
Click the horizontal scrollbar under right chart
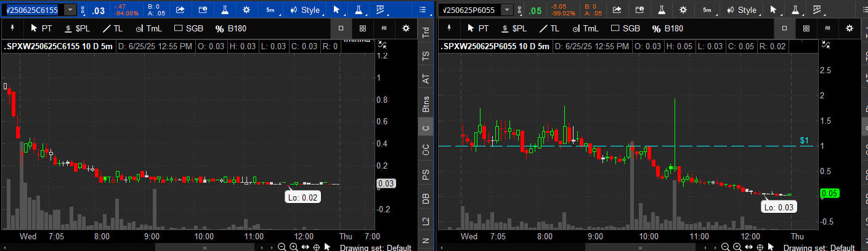click(x=635, y=247)
